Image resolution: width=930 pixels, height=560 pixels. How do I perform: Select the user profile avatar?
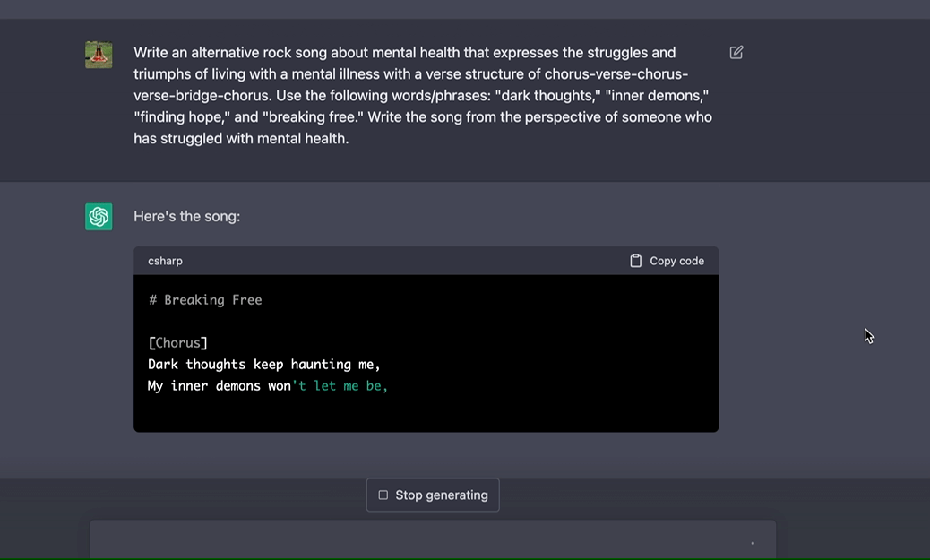pos(99,55)
